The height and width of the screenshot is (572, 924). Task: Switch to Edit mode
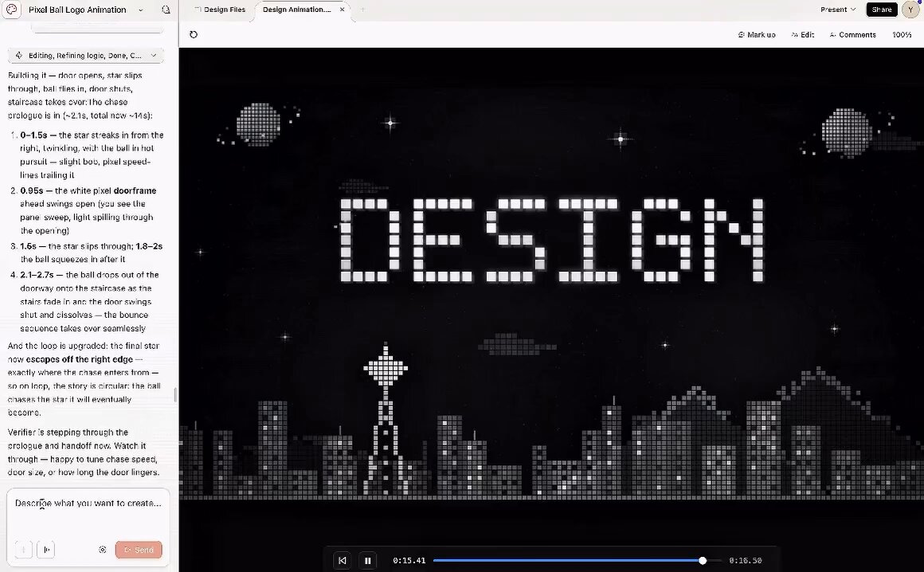click(x=803, y=35)
